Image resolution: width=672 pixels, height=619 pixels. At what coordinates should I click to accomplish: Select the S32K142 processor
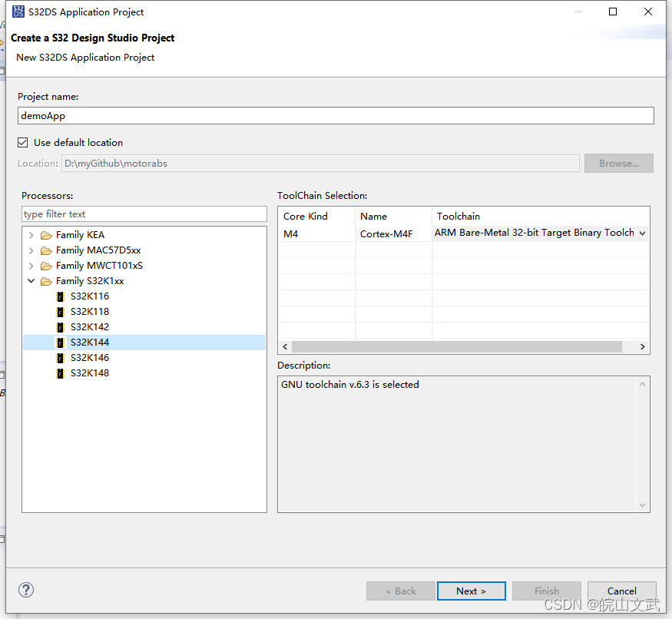90,327
